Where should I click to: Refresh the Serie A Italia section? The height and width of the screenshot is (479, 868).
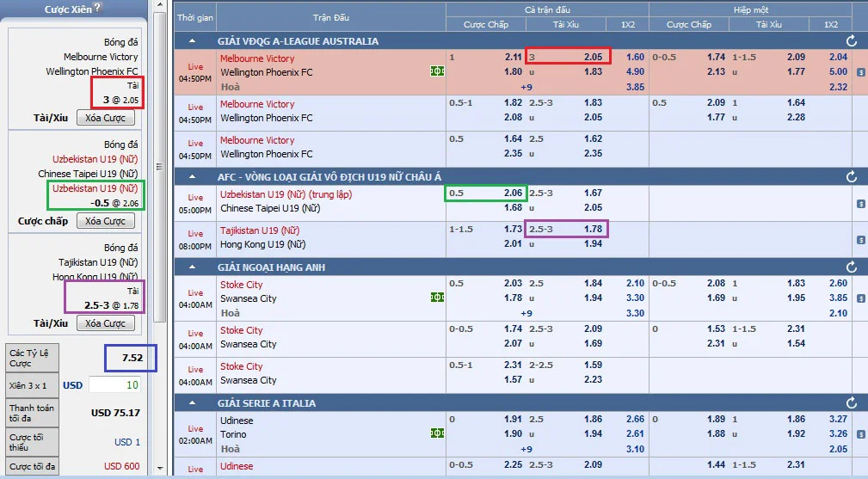click(852, 403)
